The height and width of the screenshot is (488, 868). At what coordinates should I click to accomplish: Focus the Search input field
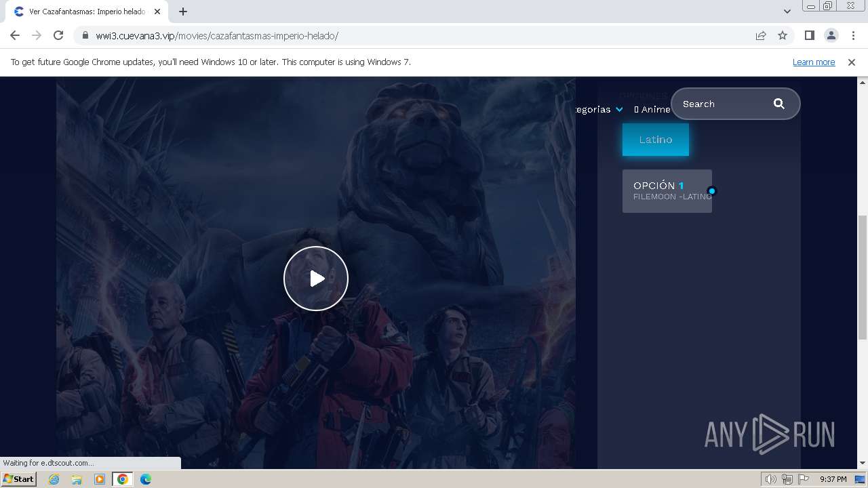click(724, 104)
